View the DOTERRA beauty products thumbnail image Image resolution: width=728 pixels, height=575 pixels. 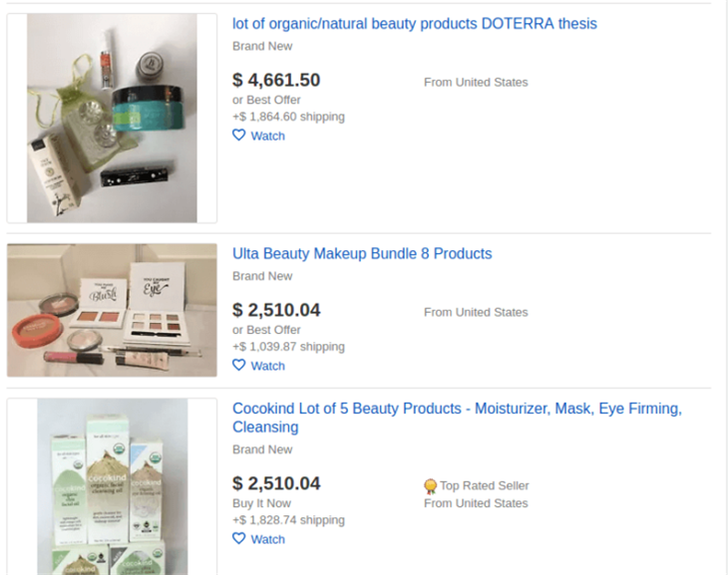[112, 118]
